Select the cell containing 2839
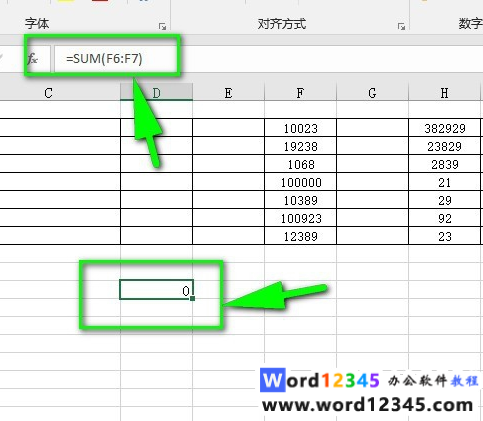 pyautogui.click(x=445, y=164)
